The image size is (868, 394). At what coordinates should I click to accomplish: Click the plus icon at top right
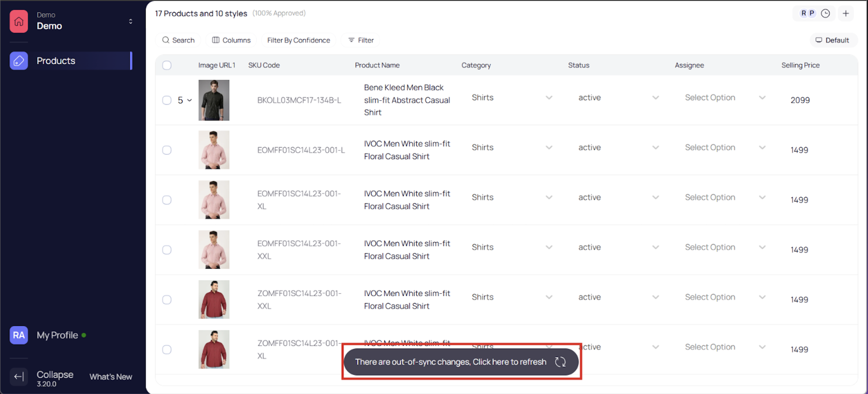(x=846, y=13)
